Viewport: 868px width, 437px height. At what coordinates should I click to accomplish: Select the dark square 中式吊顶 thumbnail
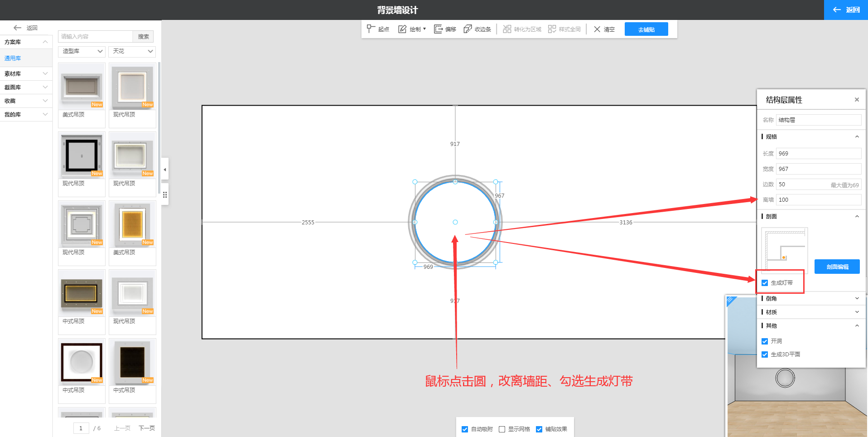pos(132,362)
